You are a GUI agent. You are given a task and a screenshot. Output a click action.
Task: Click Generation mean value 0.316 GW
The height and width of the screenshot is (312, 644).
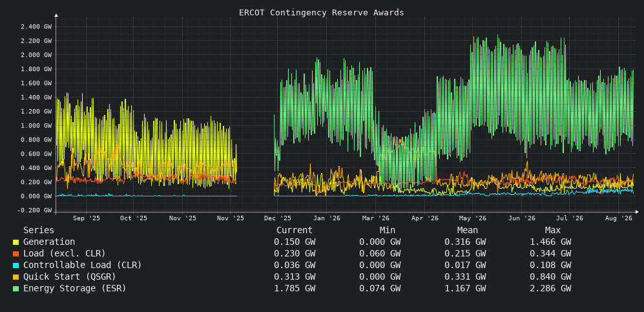coord(465,242)
